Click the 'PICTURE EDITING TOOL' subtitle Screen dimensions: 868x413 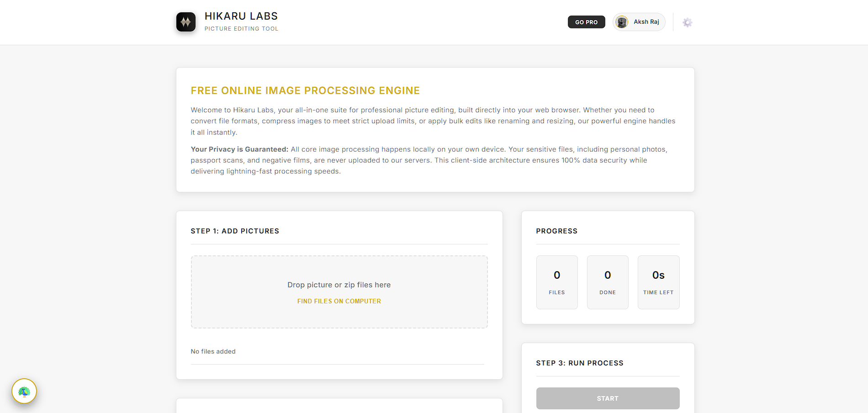[241, 29]
